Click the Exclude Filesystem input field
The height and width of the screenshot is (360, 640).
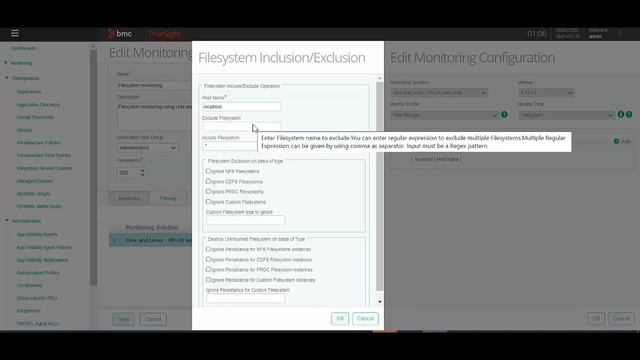click(x=242, y=126)
